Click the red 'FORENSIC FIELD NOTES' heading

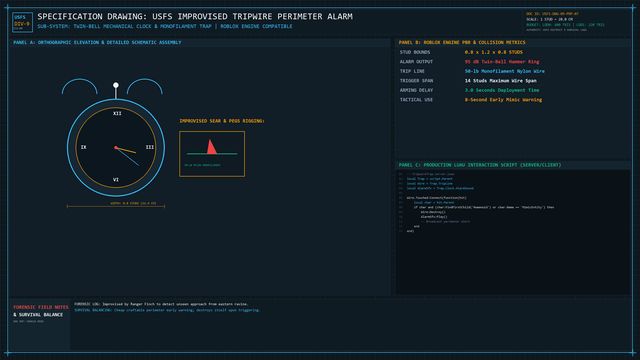41,307
